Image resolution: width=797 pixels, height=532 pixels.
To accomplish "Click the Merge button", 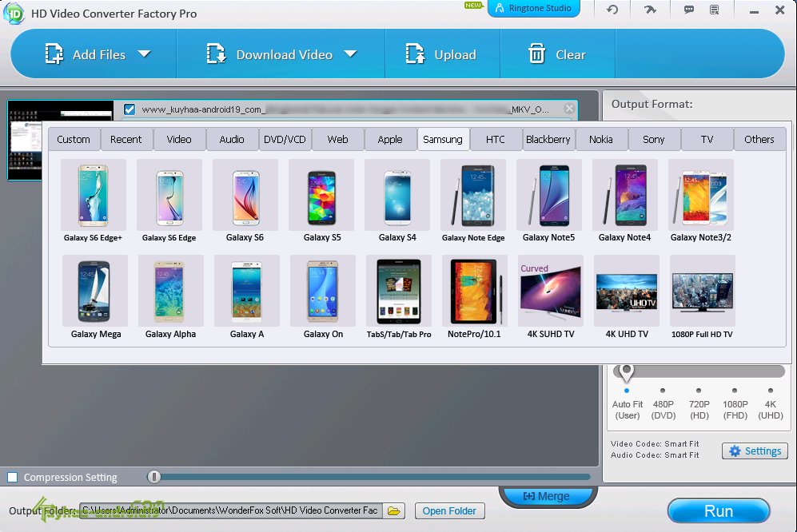I will [547, 496].
